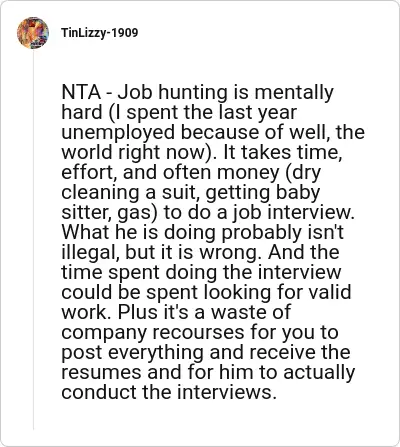Click the final line 'conduct the interviews.'
This screenshot has width=400, height=447.
click(x=169, y=392)
